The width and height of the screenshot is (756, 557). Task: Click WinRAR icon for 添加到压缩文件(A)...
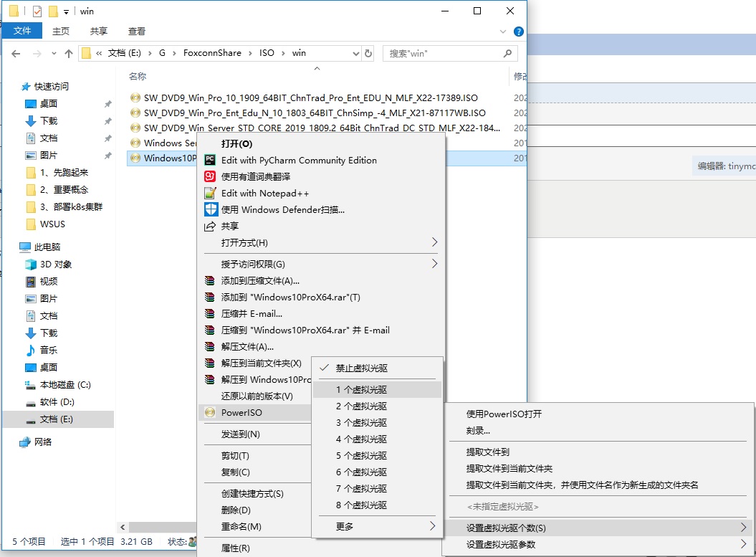(x=210, y=281)
